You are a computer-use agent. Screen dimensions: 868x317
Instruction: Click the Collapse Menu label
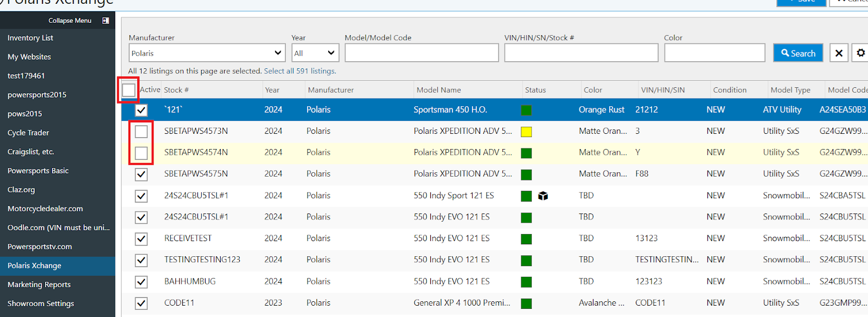[x=70, y=21]
